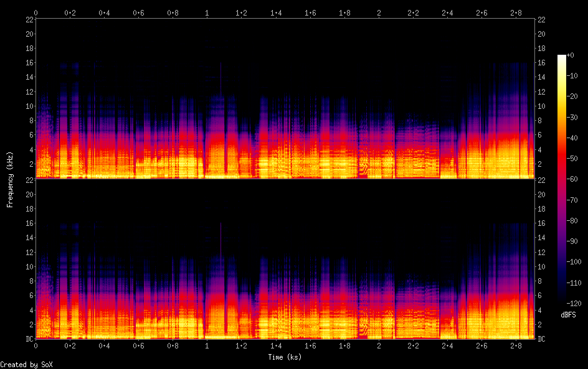Viewport: 588px width, 369px height.
Task: Click the "2•8" tick on the bottom time axis
Action: coord(516,345)
